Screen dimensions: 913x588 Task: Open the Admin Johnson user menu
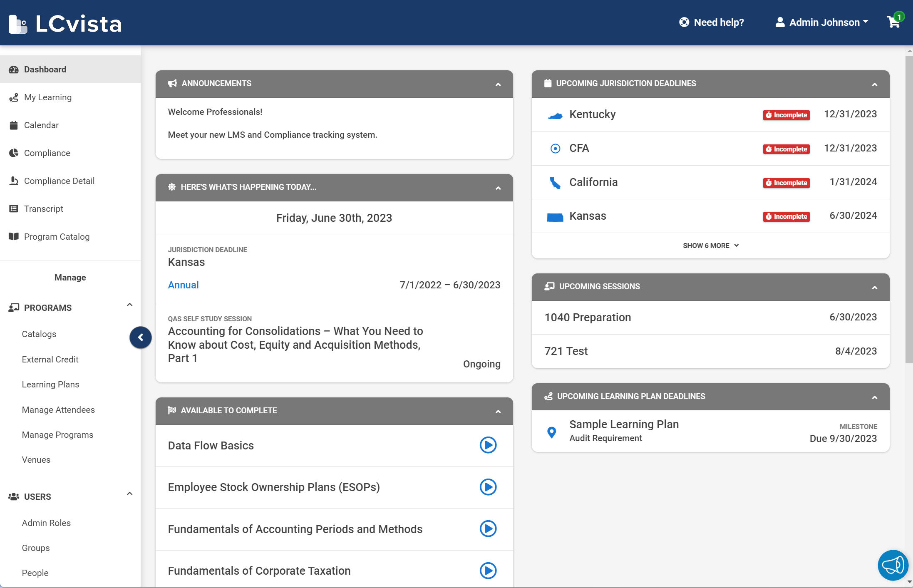(822, 22)
